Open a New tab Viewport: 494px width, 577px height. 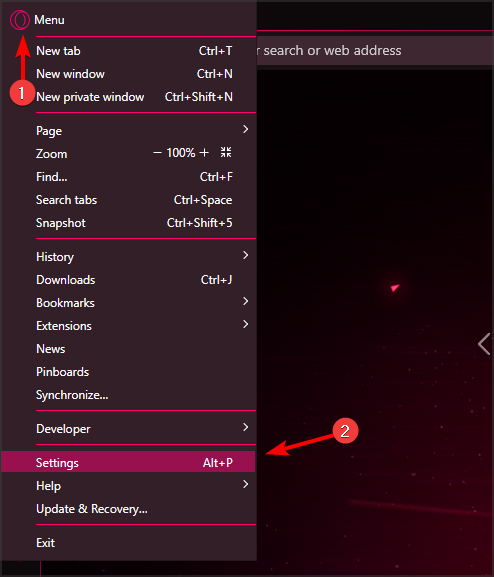point(128,51)
